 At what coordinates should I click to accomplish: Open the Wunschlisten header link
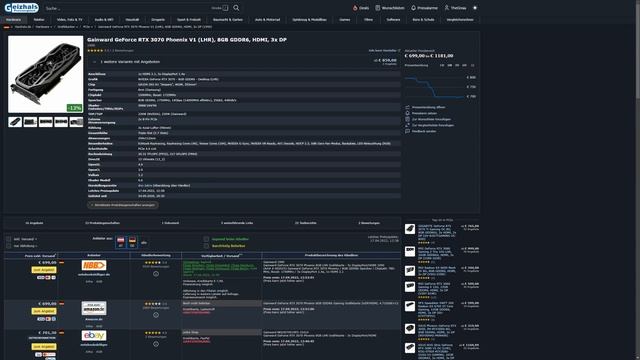(390, 8)
